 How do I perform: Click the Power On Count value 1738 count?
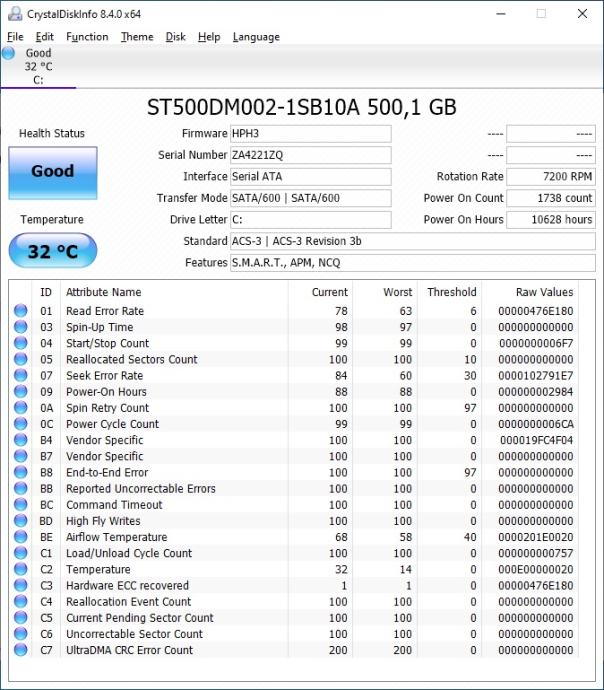click(551, 198)
